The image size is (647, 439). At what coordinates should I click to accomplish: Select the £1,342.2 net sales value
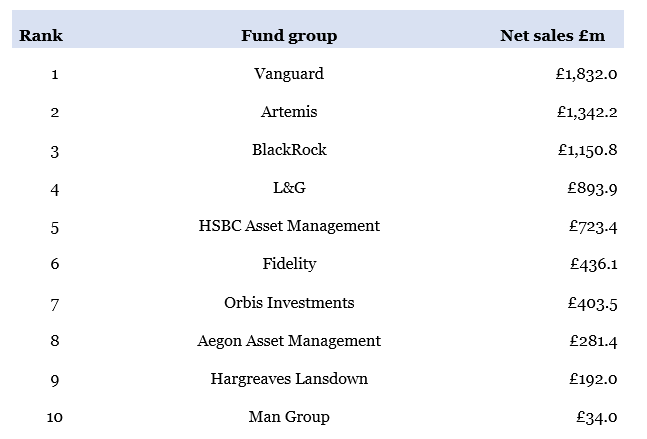(587, 112)
